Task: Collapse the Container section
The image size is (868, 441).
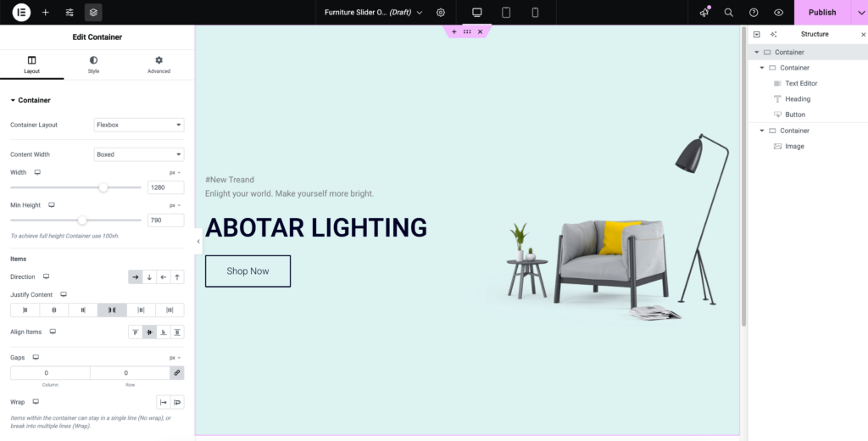Action: coord(31,100)
